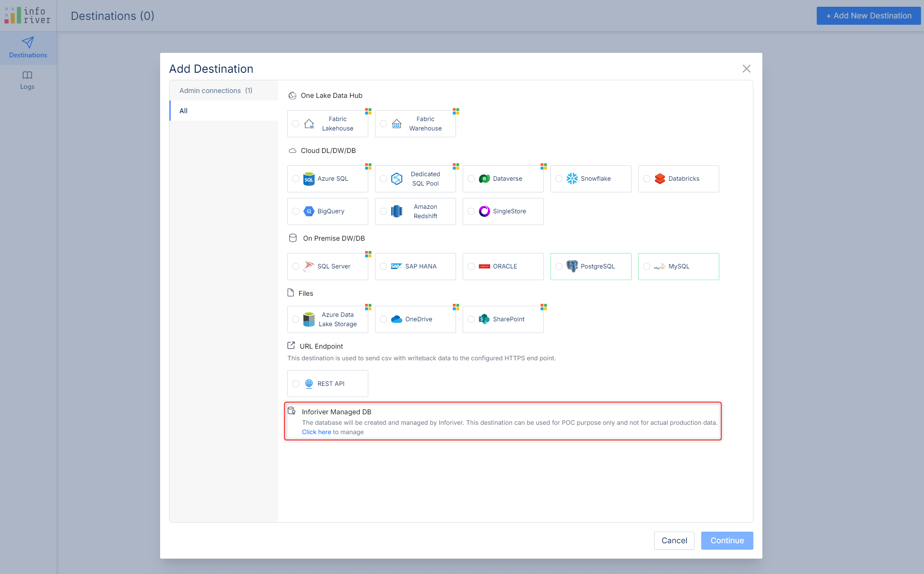Click the SAP HANA logo icon
924x574 pixels.
(x=397, y=267)
